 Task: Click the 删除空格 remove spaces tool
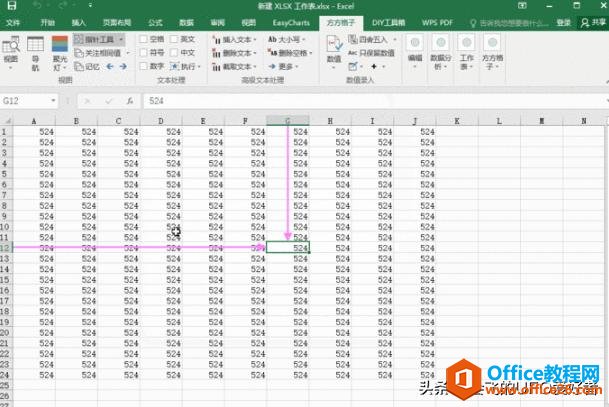tap(289, 53)
